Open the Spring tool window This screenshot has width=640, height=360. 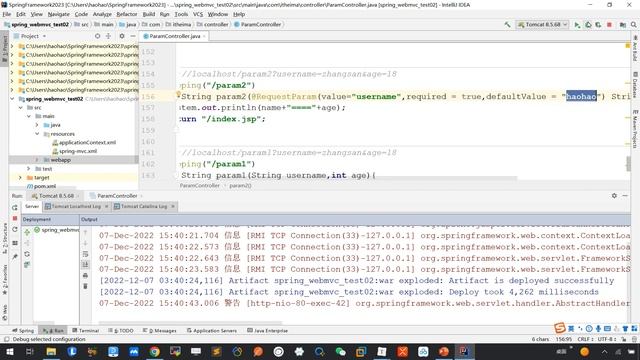[23, 331]
